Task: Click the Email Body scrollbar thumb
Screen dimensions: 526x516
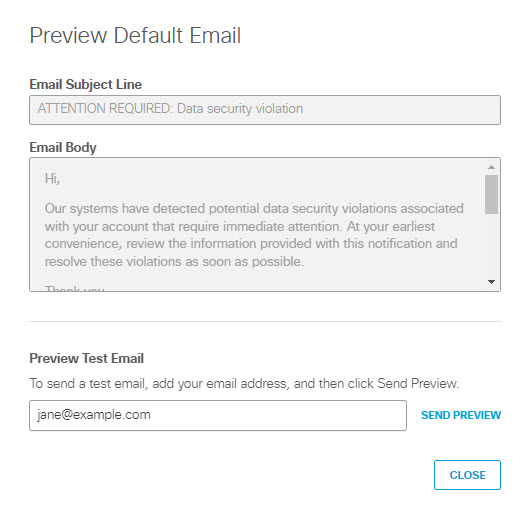Action: 491,194
